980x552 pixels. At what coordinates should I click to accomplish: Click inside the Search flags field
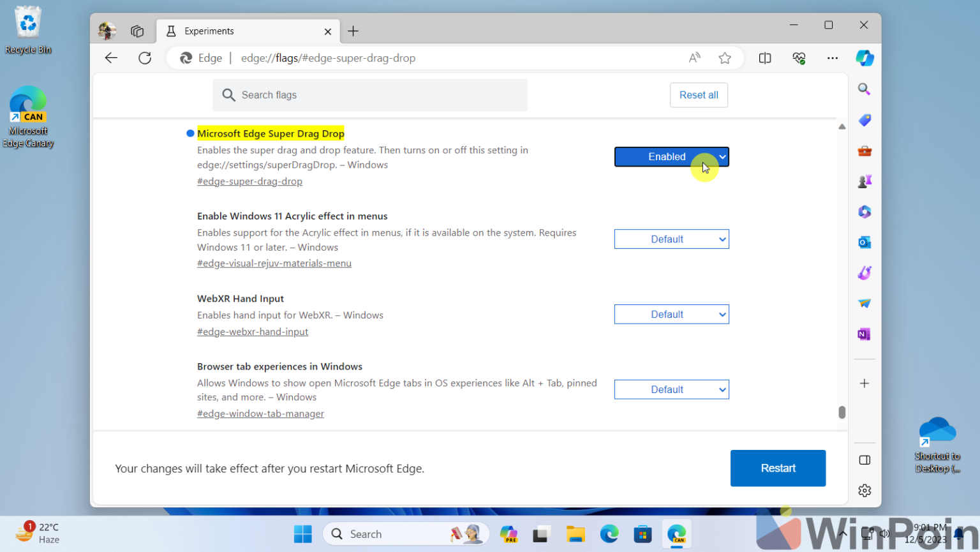pyautogui.click(x=370, y=94)
